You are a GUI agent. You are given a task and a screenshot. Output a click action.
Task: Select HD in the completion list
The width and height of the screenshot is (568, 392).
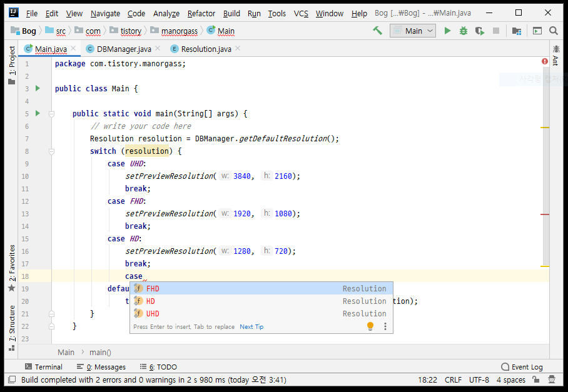tap(261, 301)
